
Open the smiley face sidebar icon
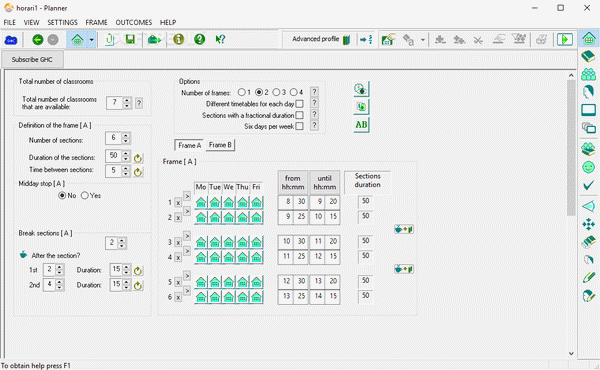click(x=589, y=167)
